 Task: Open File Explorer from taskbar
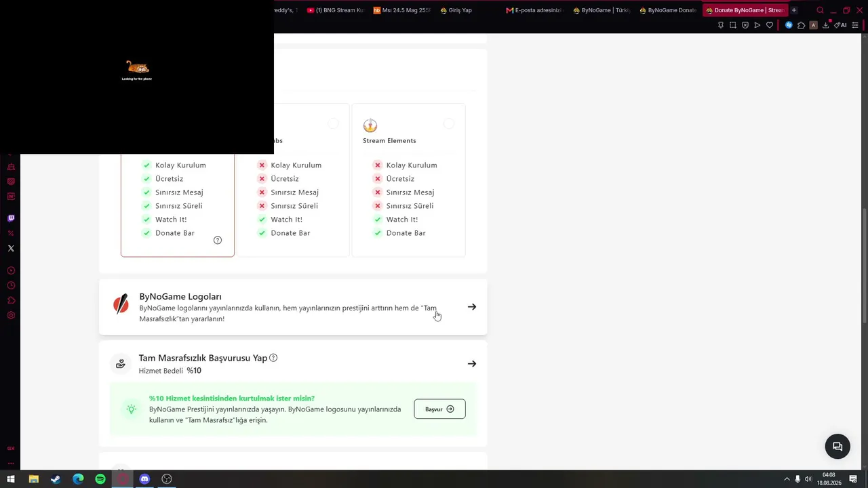coord(33,479)
